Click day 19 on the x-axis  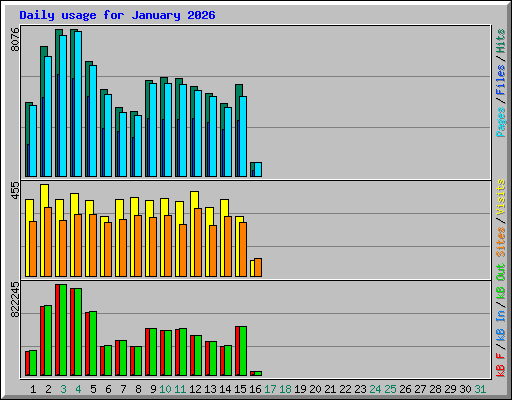coord(300,389)
